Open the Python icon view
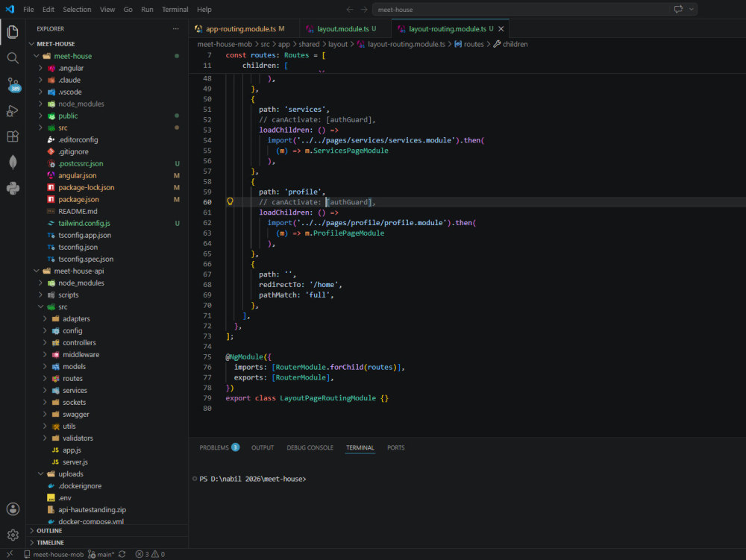The width and height of the screenshot is (746, 560). point(13,188)
